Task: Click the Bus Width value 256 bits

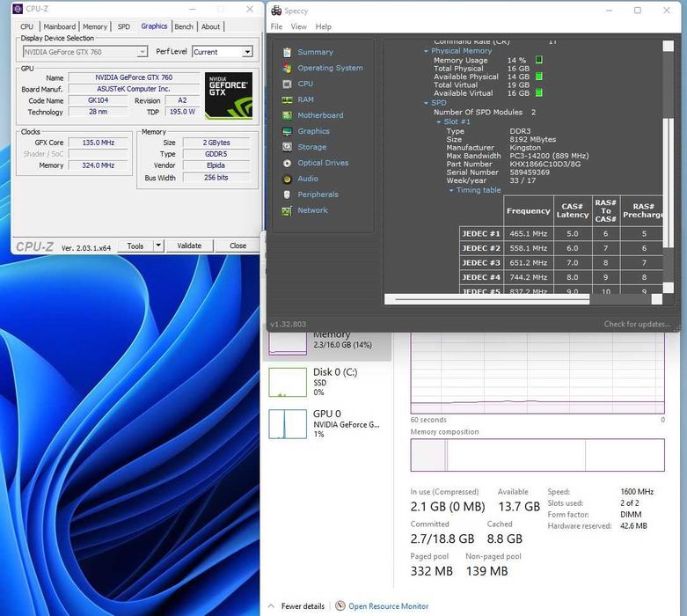Action: 216,178
